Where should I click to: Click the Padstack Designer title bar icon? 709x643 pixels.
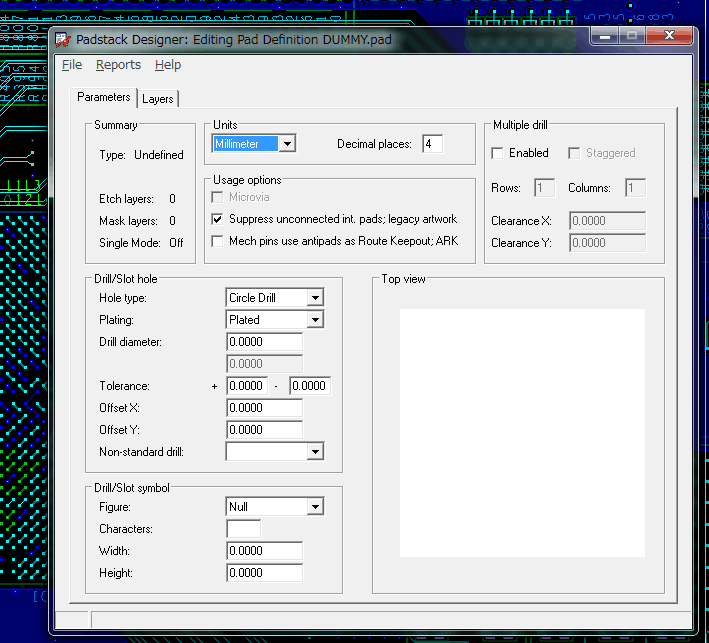tap(62, 40)
